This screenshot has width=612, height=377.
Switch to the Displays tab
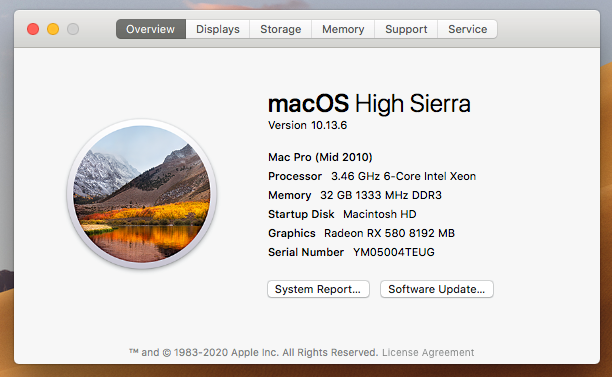click(x=217, y=29)
